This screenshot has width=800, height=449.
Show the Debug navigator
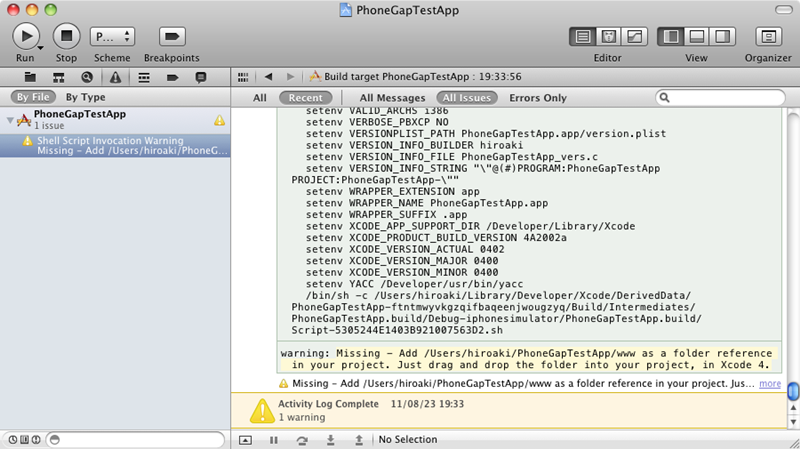coord(144,77)
